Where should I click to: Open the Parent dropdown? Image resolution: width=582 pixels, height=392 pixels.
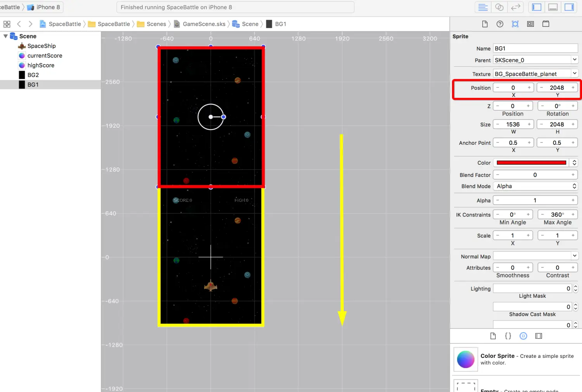(535, 60)
